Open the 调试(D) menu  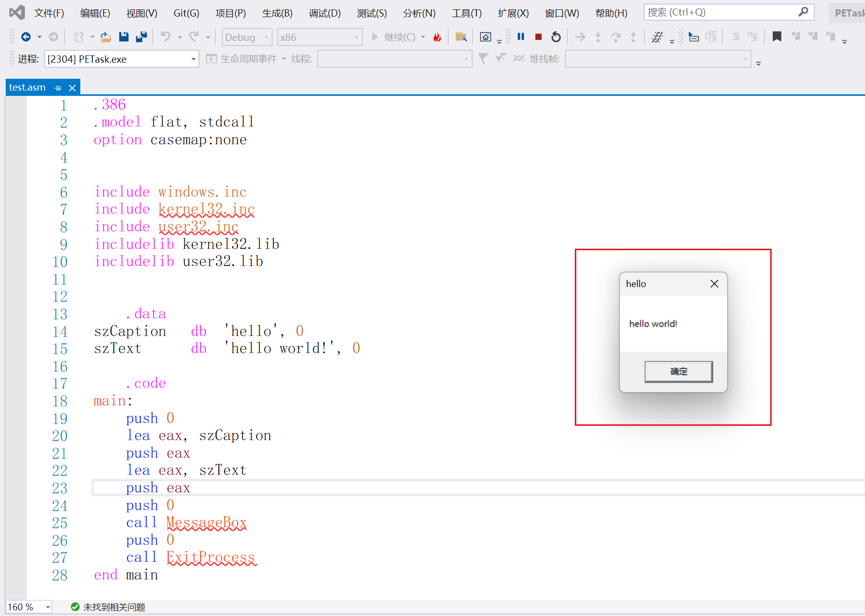325,13
